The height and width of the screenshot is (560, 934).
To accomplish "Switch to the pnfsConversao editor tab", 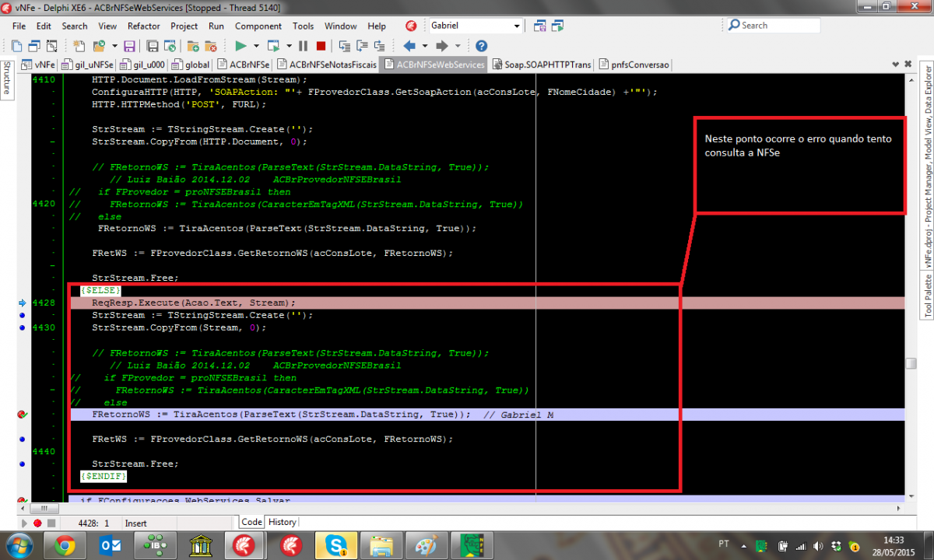I will (634, 65).
